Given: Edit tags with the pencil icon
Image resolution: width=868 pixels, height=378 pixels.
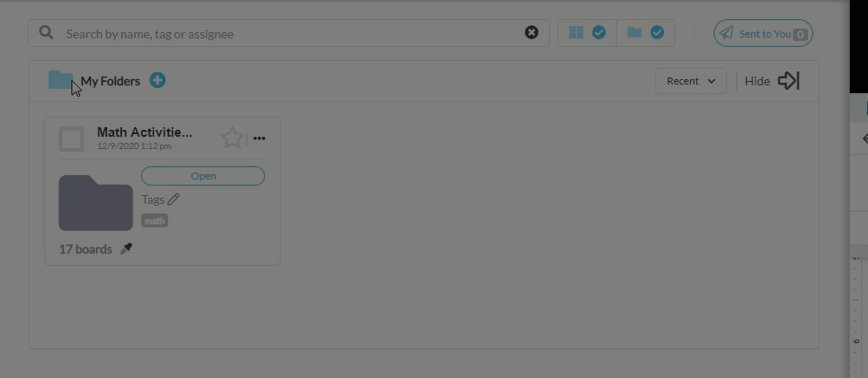Looking at the screenshot, I should coord(173,199).
